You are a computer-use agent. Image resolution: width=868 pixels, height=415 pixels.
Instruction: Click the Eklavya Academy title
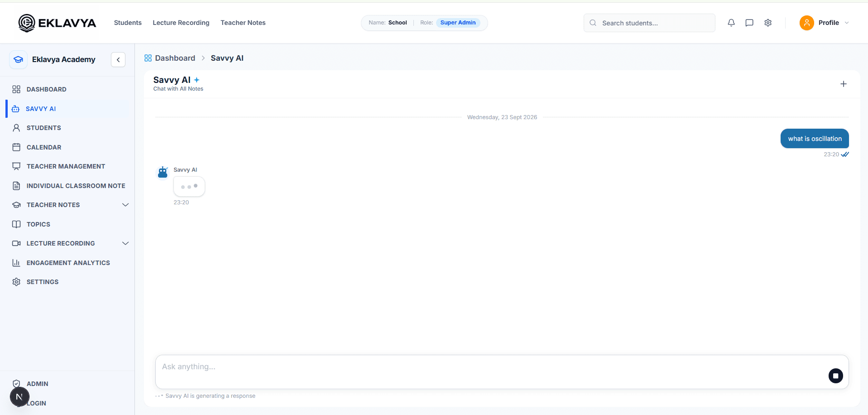pos(64,59)
